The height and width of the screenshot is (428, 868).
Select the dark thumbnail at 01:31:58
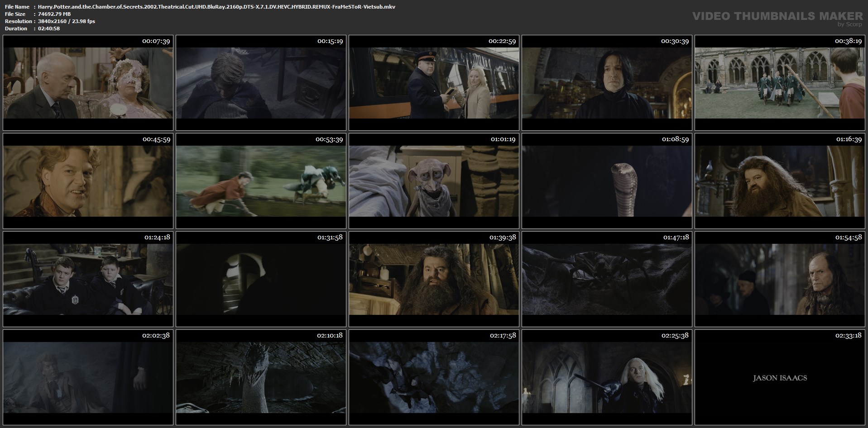[x=261, y=279]
